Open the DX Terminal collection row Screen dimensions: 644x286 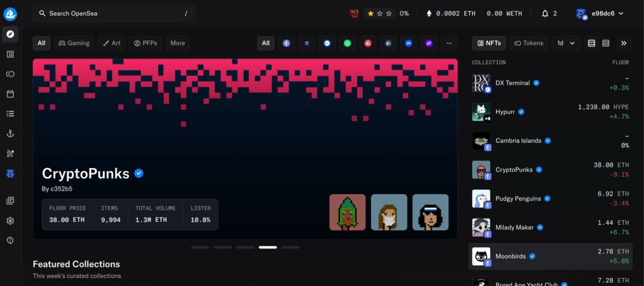550,83
